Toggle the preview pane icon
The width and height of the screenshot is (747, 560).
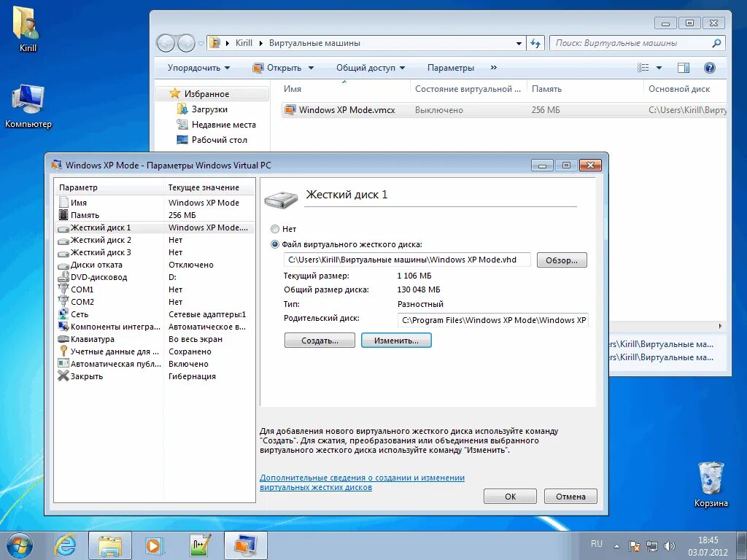click(x=684, y=68)
